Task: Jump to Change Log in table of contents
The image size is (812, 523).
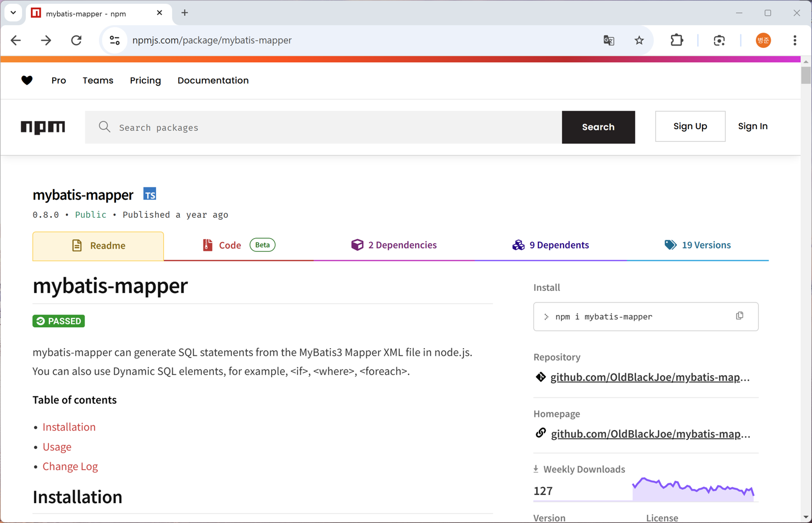Action: (70, 466)
